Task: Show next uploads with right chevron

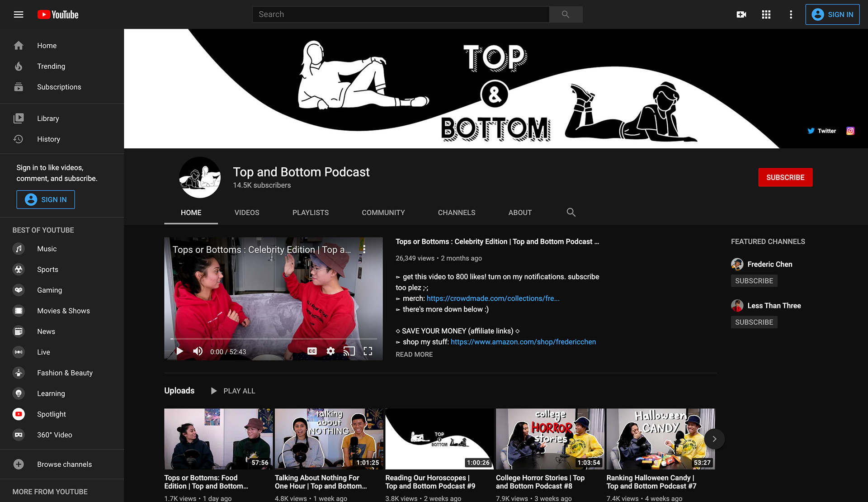Action: [714, 439]
